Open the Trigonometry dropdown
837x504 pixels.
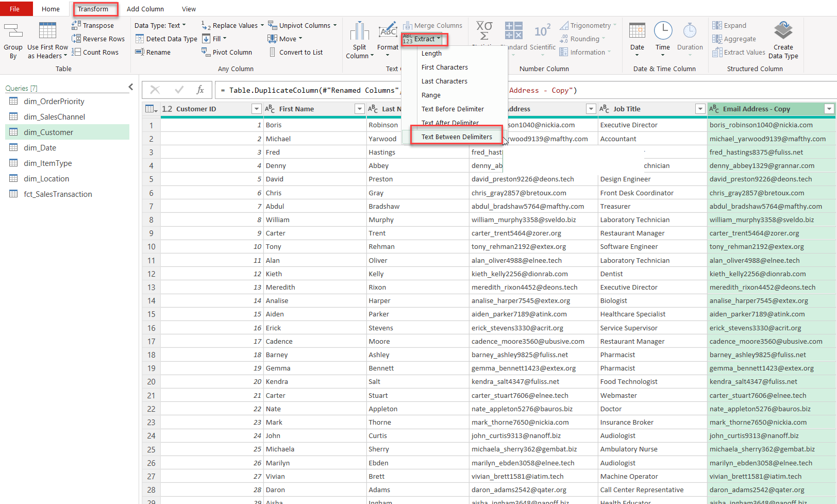(x=588, y=25)
